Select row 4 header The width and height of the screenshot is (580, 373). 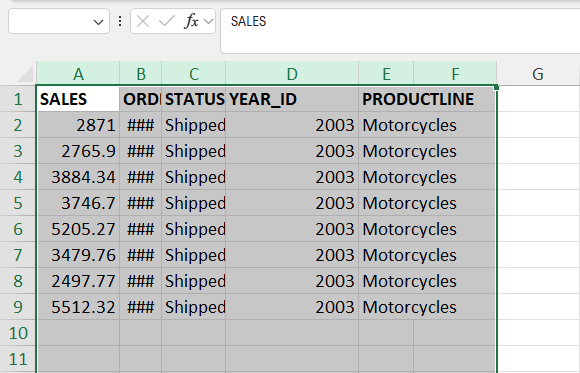(x=18, y=177)
